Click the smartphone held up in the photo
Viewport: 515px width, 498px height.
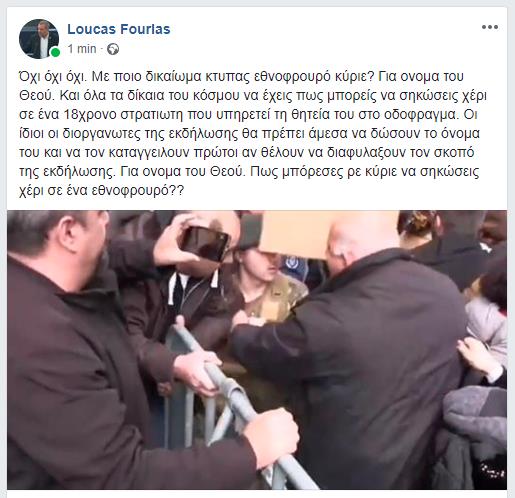(204, 243)
